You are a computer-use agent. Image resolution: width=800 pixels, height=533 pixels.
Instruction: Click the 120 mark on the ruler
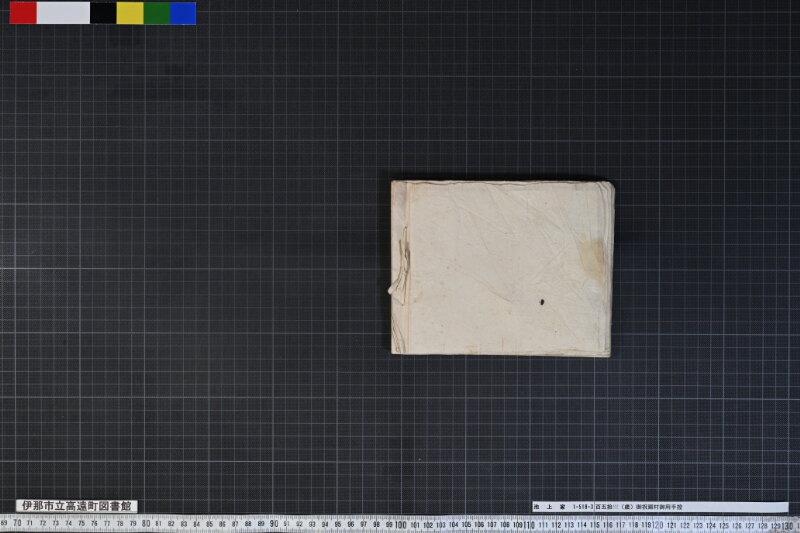[x=658, y=525]
